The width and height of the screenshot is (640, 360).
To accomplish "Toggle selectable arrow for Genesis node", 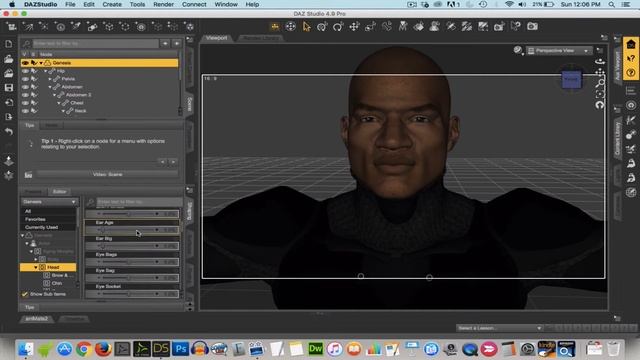I will pyautogui.click(x=34, y=63).
